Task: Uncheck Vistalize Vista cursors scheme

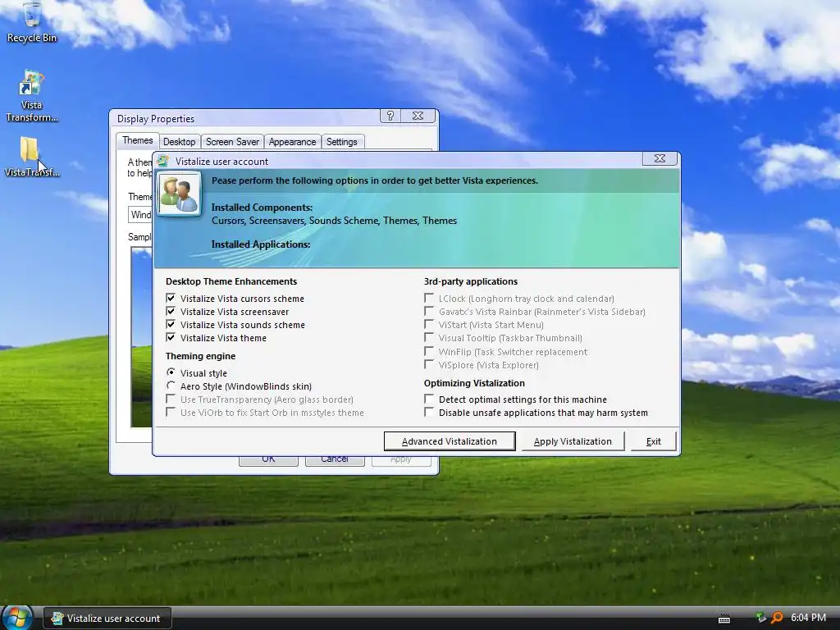Action: click(x=171, y=298)
